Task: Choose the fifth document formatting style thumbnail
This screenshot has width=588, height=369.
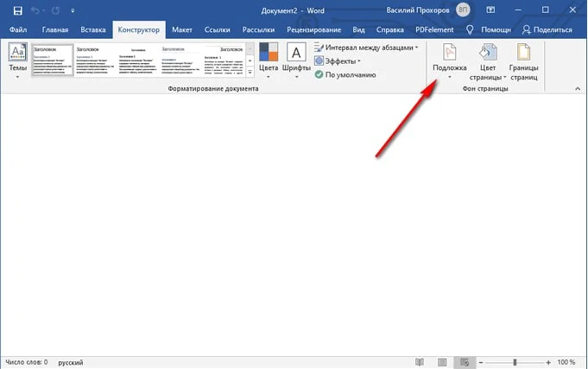Action: (x=224, y=60)
